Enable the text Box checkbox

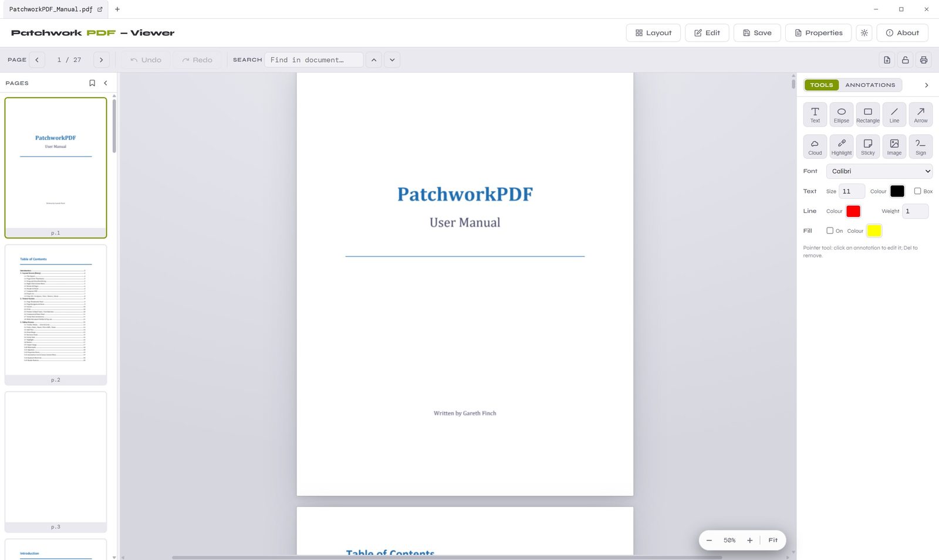[x=917, y=191]
